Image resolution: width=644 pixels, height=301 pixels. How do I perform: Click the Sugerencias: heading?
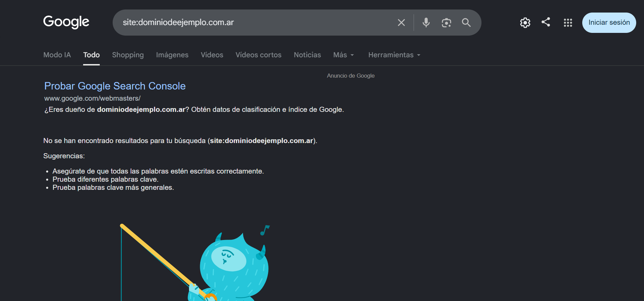coord(64,156)
